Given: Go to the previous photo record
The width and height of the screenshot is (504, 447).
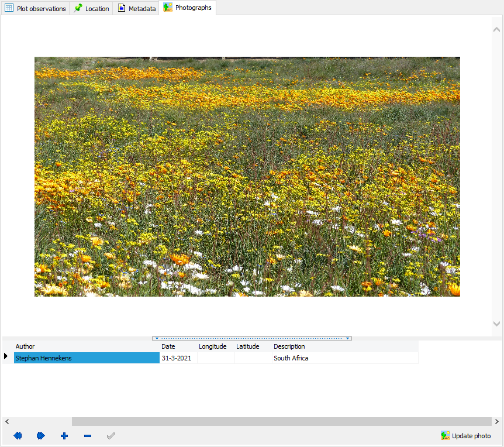Looking at the screenshot, I should (18, 436).
